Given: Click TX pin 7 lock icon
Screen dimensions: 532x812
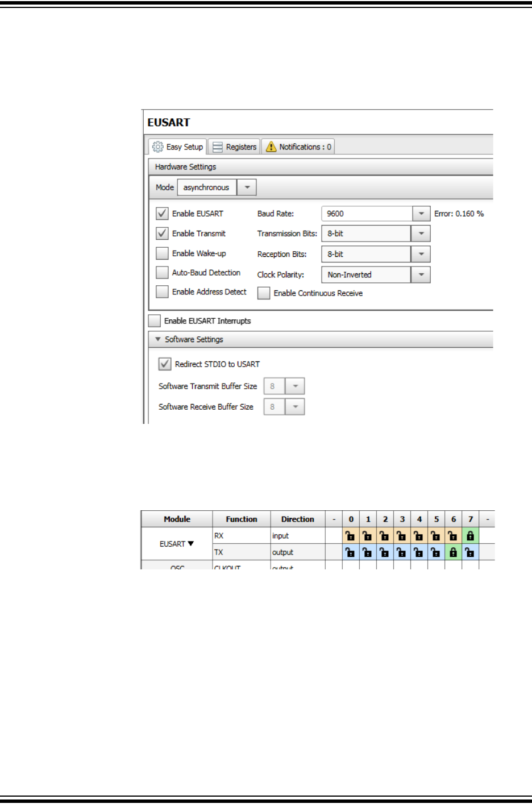Looking at the screenshot, I should click(469, 552).
